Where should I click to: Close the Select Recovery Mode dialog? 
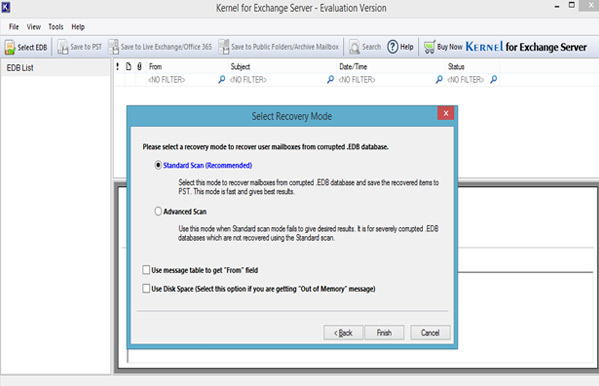point(445,113)
